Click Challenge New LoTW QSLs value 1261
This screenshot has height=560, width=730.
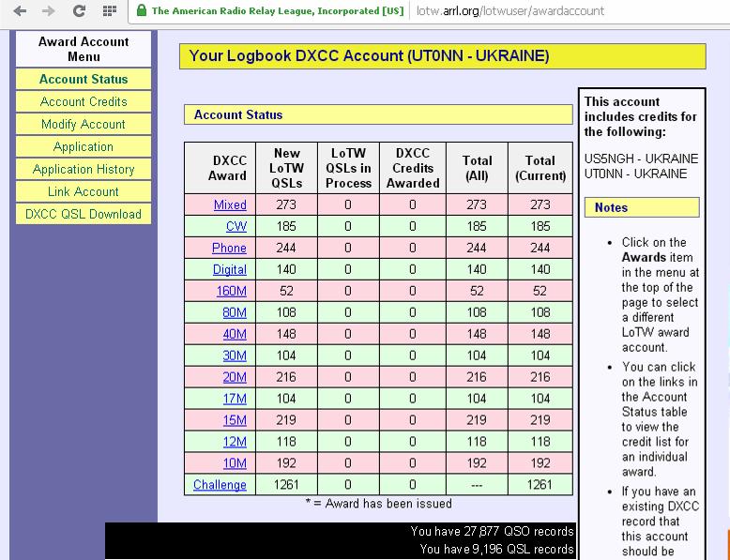[x=286, y=485]
